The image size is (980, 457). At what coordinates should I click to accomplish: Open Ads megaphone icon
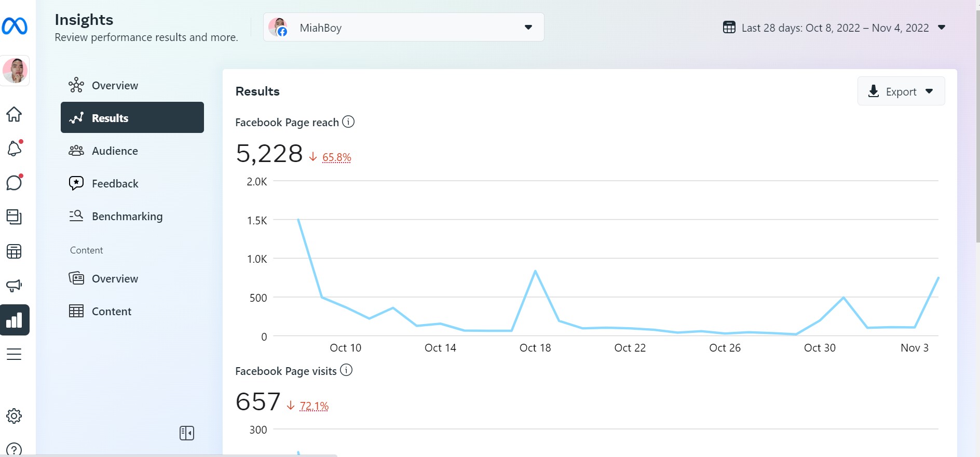pos(14,286)
